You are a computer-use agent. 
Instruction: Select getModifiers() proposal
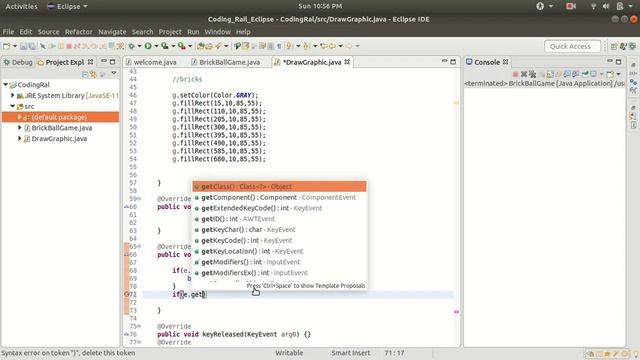coord(280,262)
